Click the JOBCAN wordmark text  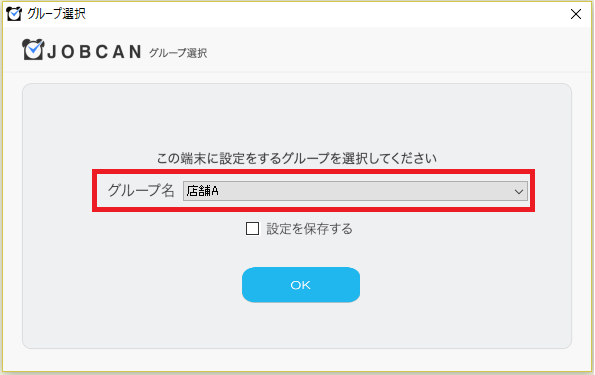tap(94, 52)
